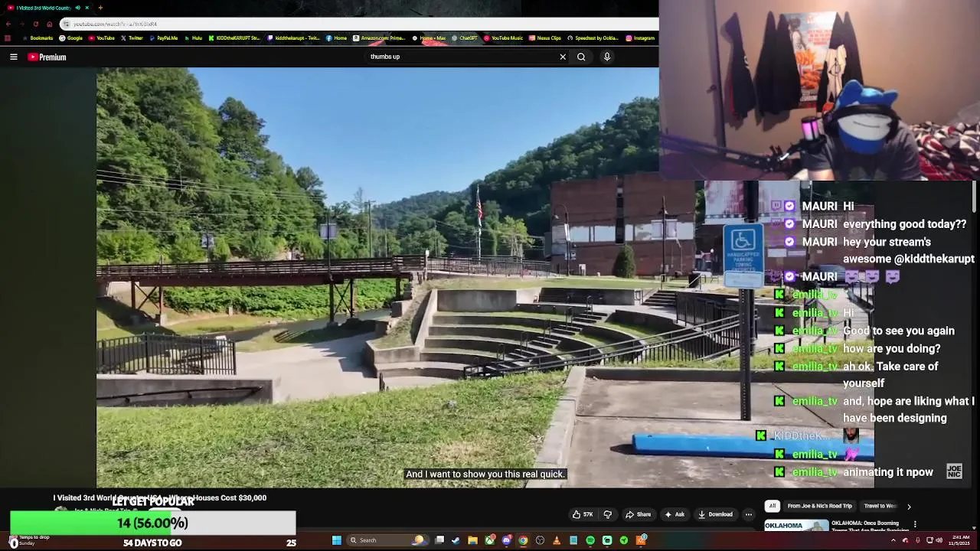Open the Twitter bookmark
The height and width of the screenshot is (551, 980).
pos(131,37)
